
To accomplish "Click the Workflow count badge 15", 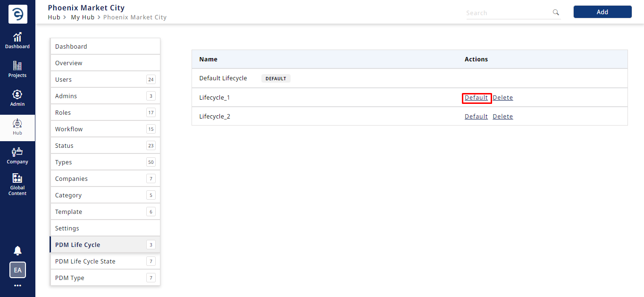I will point(151,129).
